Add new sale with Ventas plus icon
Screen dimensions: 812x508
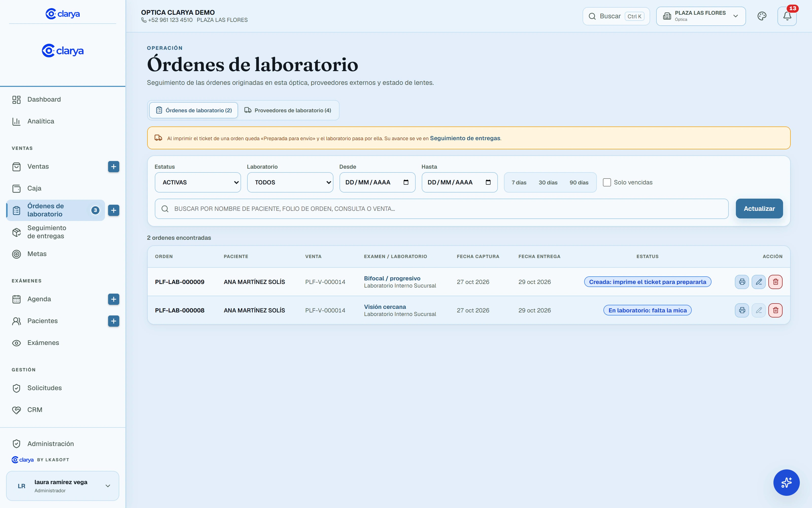coord(114,167)
